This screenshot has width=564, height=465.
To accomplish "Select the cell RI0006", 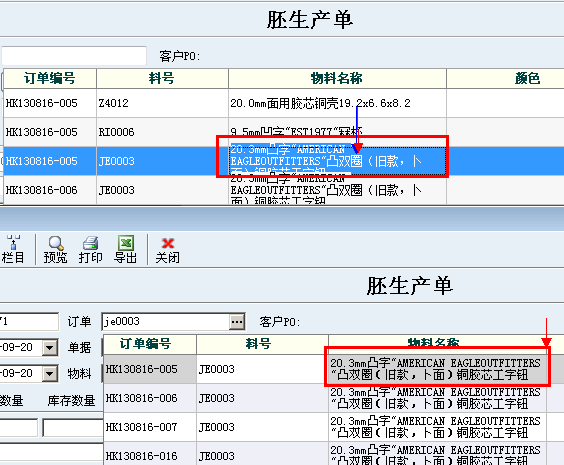I will [162, 132].
